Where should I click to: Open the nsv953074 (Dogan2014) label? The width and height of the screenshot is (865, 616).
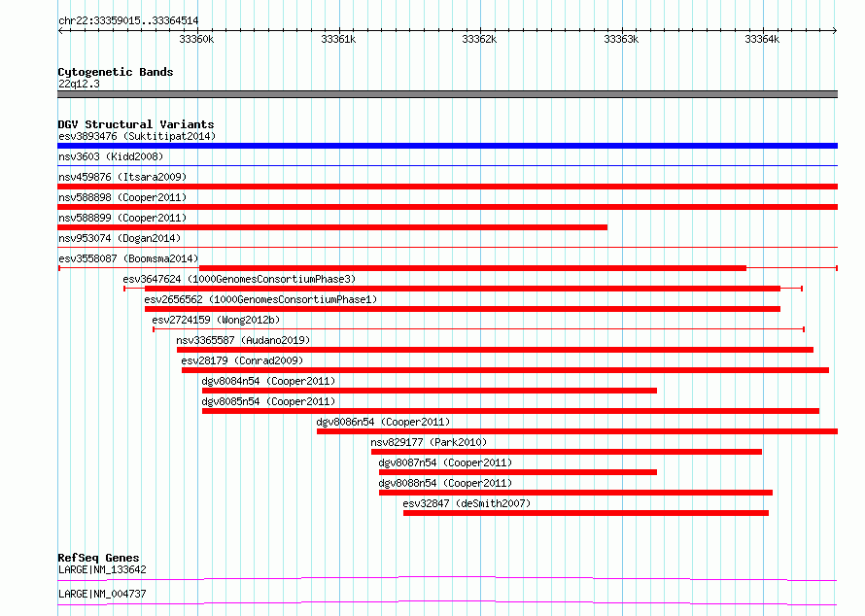pos(120,238)
